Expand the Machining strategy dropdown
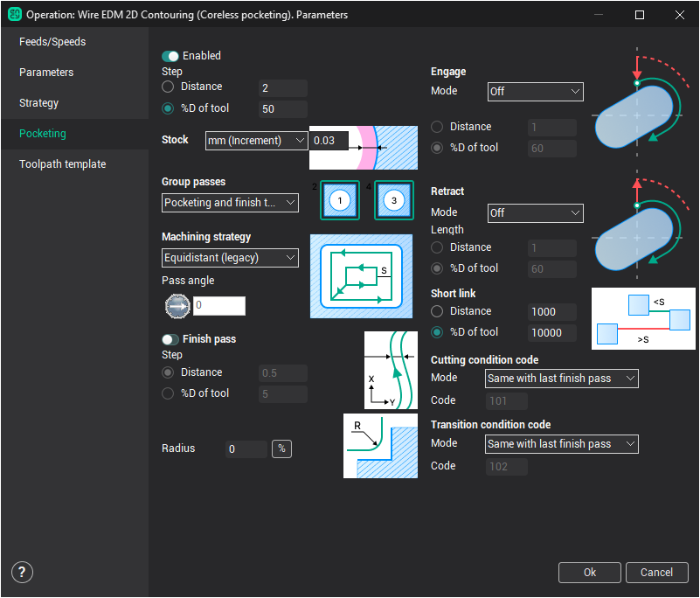700x598 pixels. pos(230,258)
